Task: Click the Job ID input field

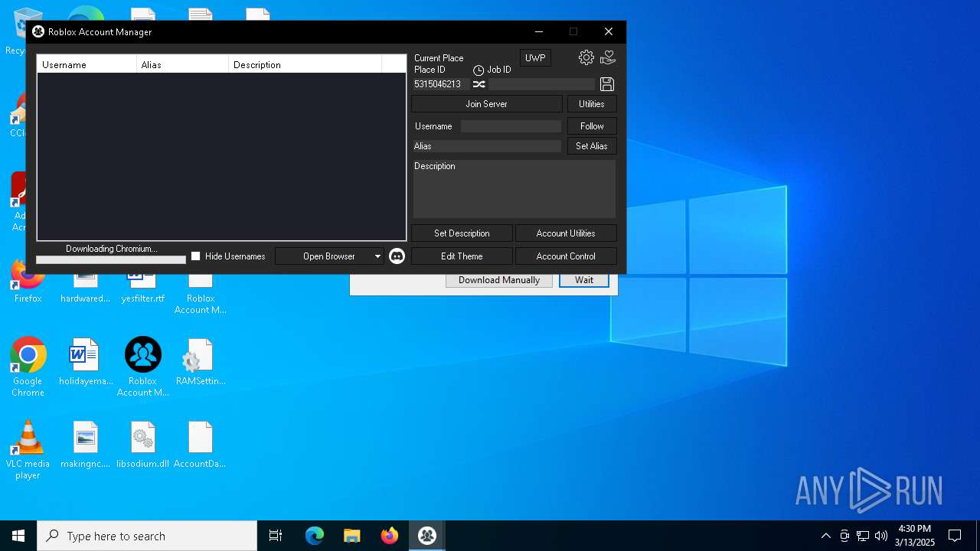Action: point(541,84)
